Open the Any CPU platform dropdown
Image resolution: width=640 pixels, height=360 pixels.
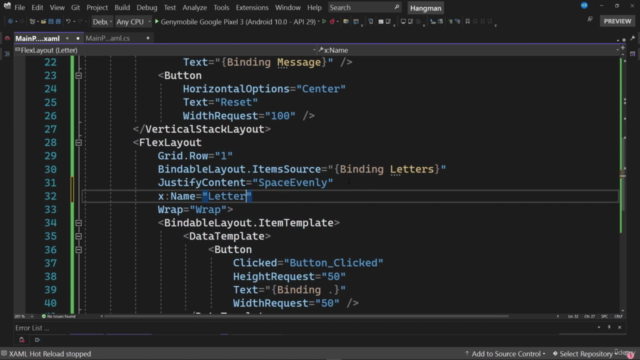(133, 22)
